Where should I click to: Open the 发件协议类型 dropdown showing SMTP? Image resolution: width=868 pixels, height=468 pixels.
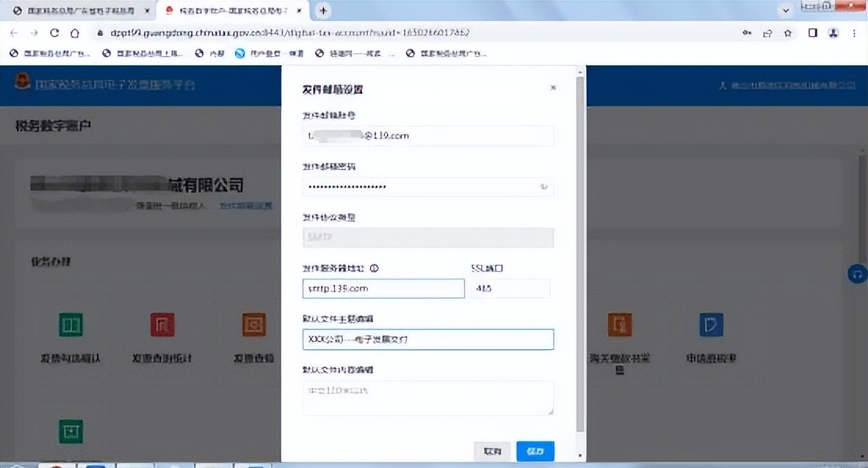coord(428,237)
